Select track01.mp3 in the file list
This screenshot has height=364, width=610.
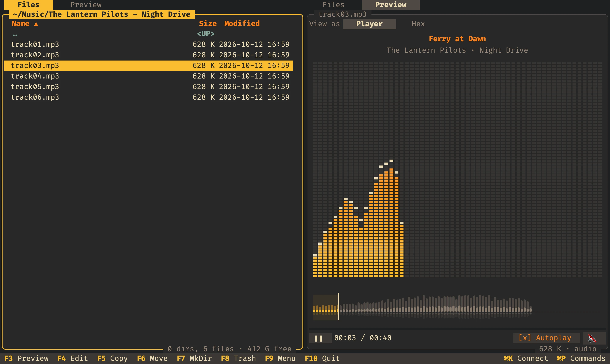pos(149,44)
